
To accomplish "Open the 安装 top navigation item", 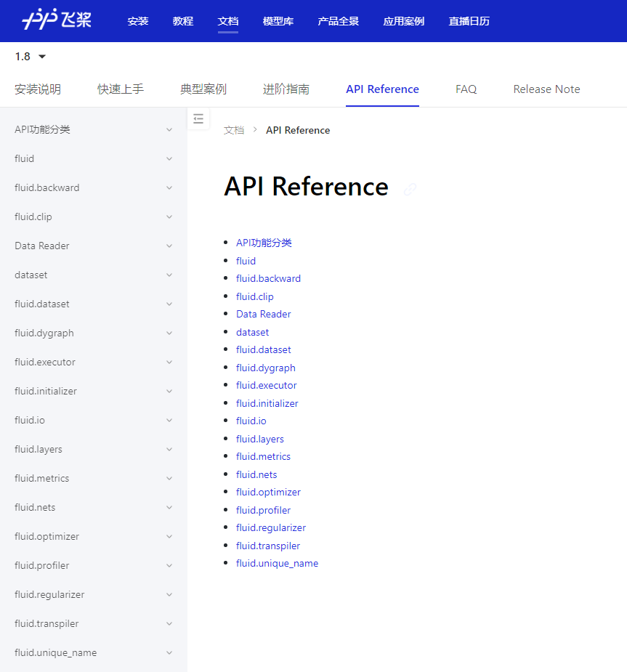I will pyautogui.click(x=138, y=21).
